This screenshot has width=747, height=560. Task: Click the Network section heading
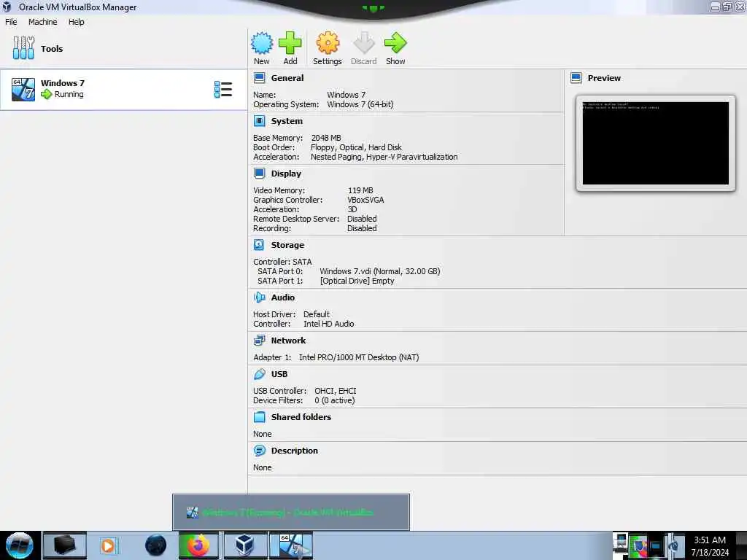[x=289, y=340]
